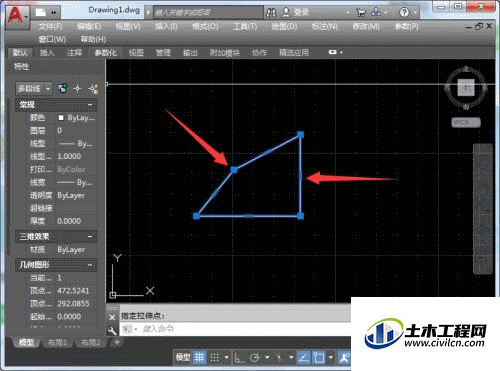The image size is (500, 371).
Task: Toggle polar tracking status bar icon
Action: [x=255, y=358]
